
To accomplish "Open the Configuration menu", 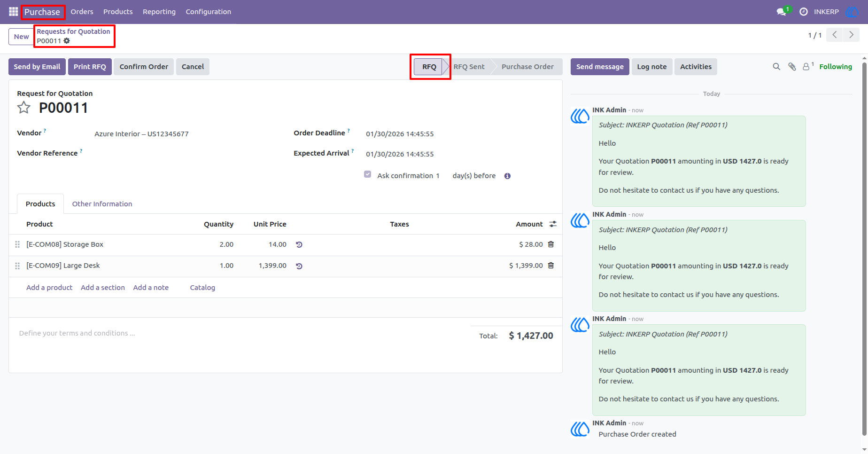I will pos(209,12).
